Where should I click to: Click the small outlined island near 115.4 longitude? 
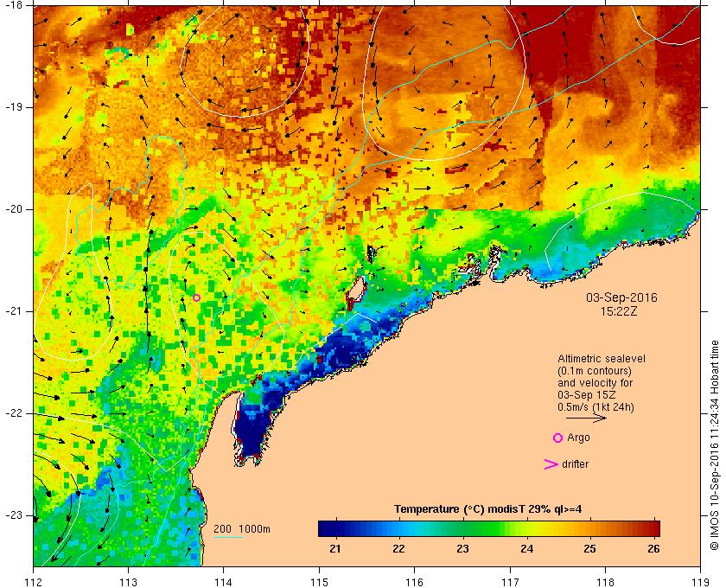(355, 293)
